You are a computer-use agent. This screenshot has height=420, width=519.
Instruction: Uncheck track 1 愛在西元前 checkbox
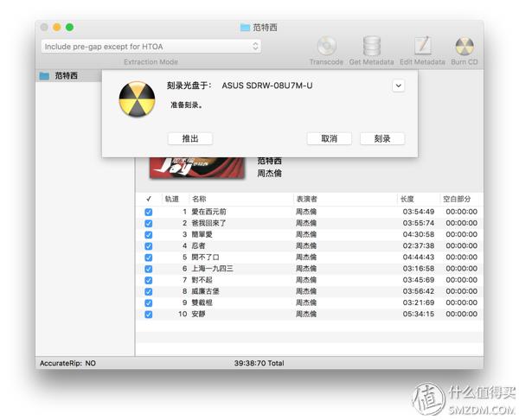pyautogui.click(x=149, y=212)
